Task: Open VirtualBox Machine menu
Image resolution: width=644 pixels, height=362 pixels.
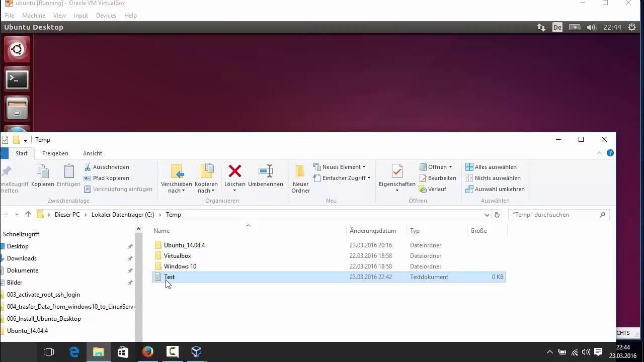Action: coord(34,16)
